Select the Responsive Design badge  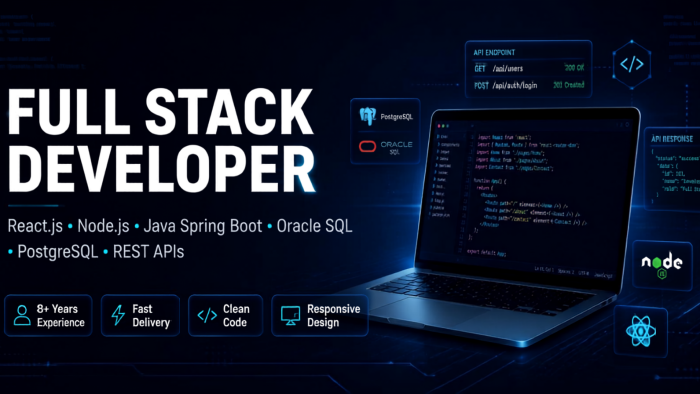pos(320,315)
